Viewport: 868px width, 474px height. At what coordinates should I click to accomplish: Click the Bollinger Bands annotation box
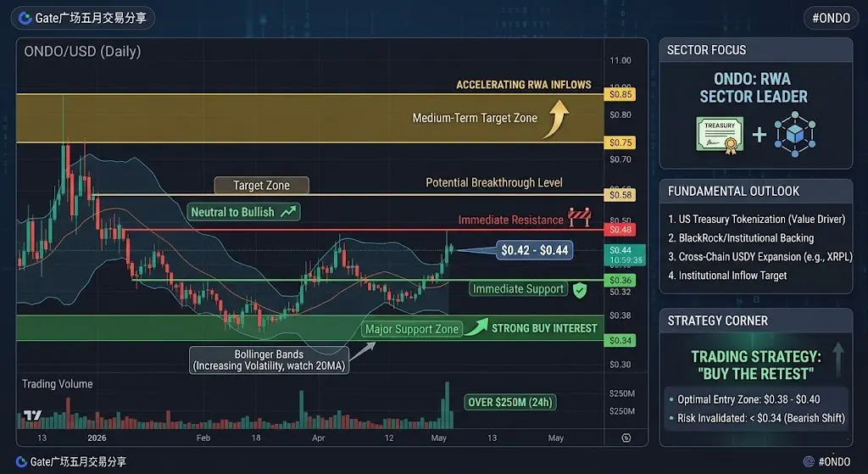(x=269, y=360)
